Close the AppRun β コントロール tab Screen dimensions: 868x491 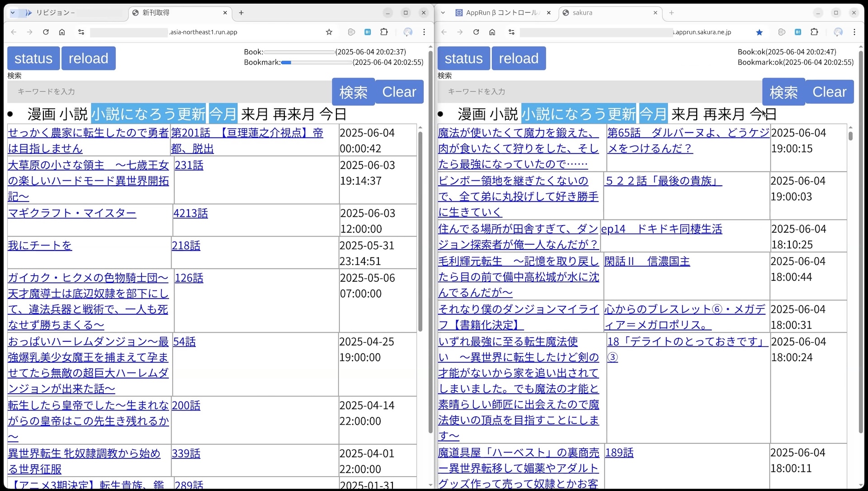(549, 13)
